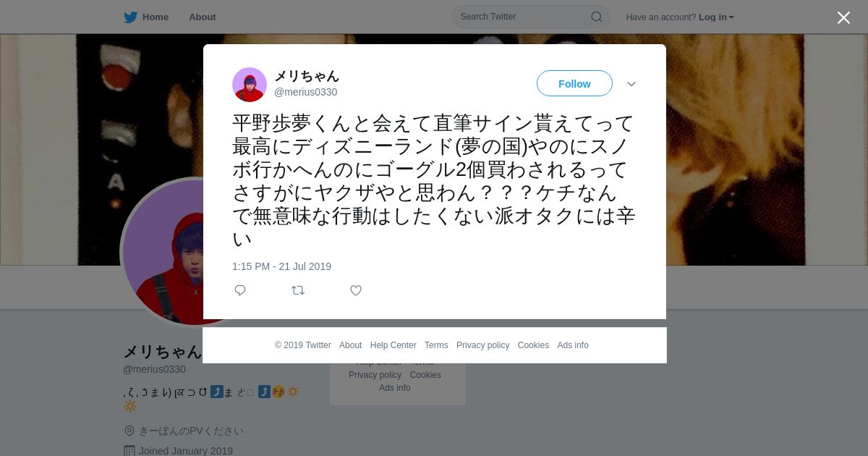Viewport: 868px width, 456px height.
Task: Follow @merius0330
Action: coord(574,83)
